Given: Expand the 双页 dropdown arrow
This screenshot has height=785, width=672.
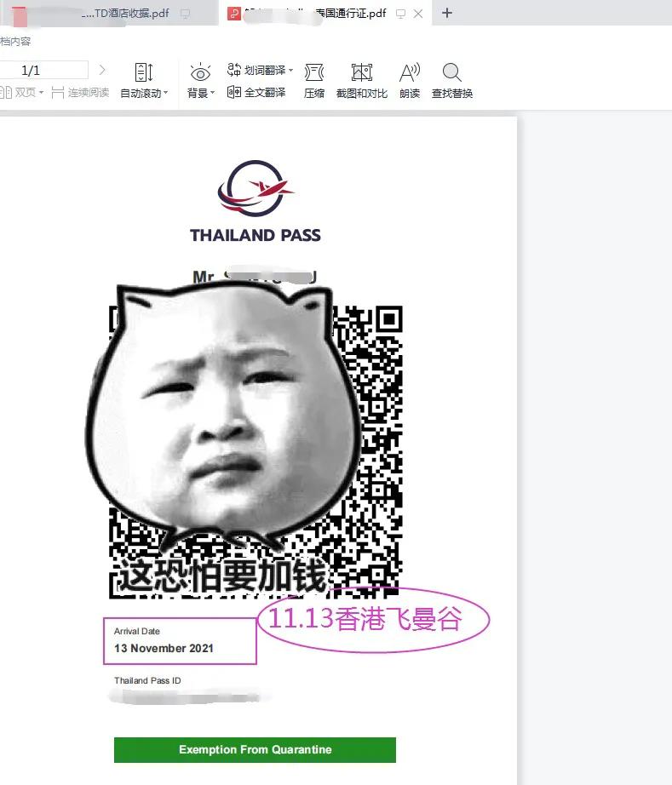Looking at the screenshot, I should pyautogui.click(x=41, y=93).
